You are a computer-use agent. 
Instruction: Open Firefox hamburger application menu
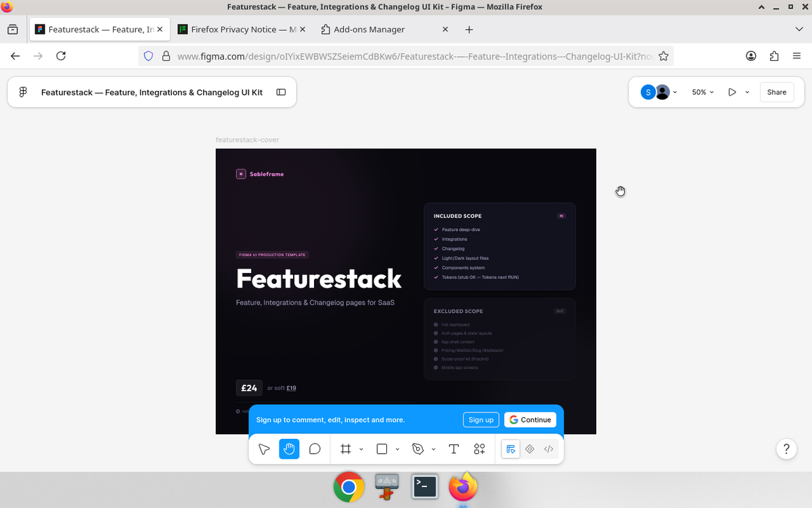click(x=797, y=56)
